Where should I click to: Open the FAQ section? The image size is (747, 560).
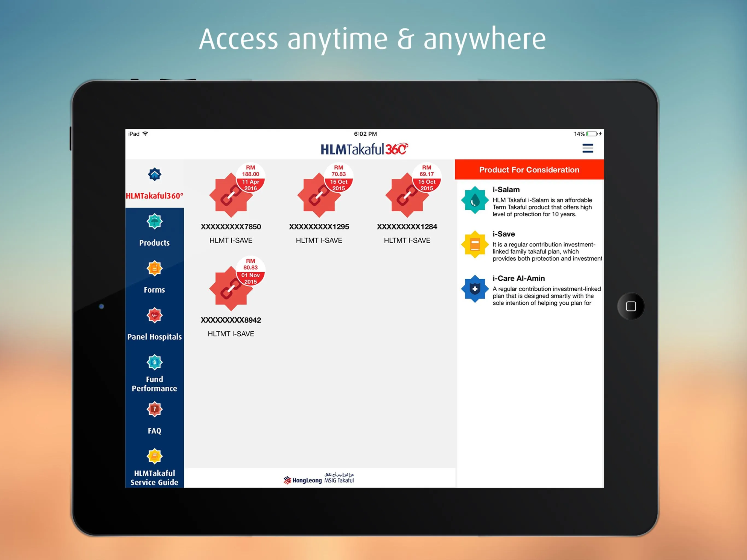tap(154, 419)
